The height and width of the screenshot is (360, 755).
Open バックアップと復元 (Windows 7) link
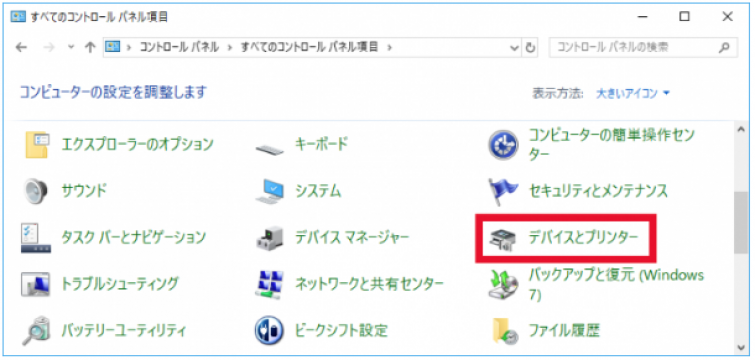616,284
